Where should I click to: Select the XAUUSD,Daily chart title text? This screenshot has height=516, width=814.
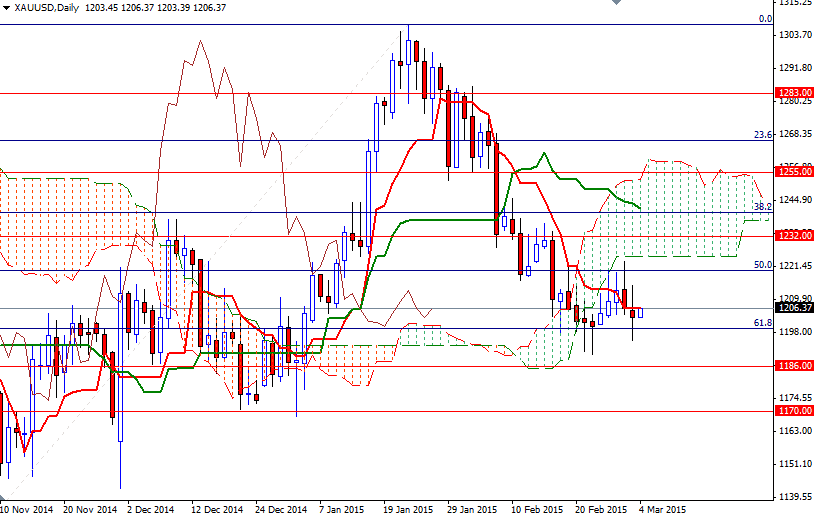(48, 7)
